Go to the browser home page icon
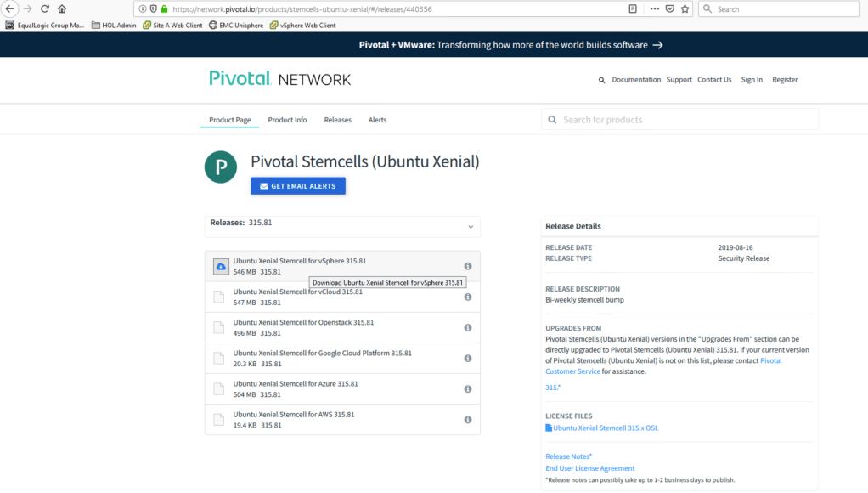Screen dimensions: 868x493 tap(62, 9)
